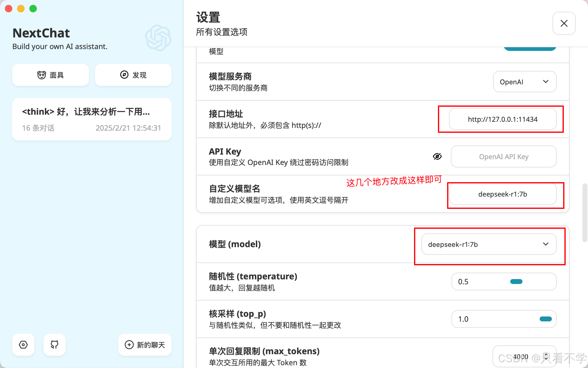Adjust the top_p slider

coord(545,319)
